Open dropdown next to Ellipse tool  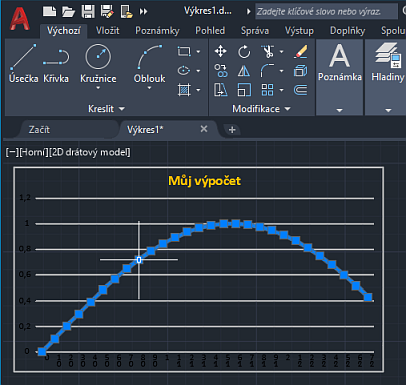[x=198, y=71]
